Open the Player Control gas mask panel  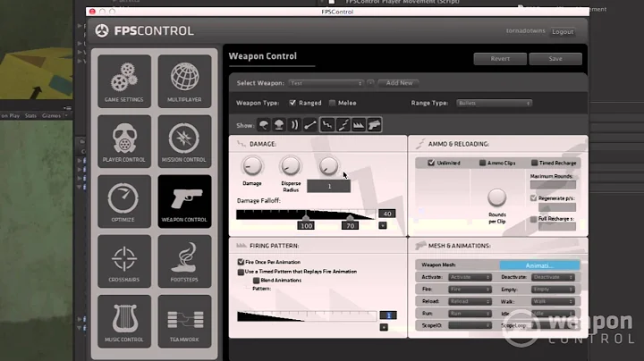124,141
